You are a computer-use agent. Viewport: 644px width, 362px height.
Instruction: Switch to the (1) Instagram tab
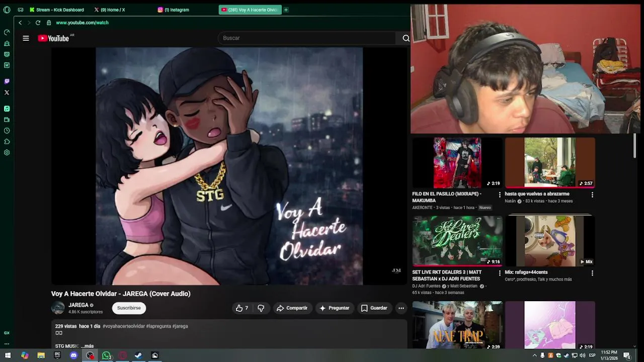174,10
